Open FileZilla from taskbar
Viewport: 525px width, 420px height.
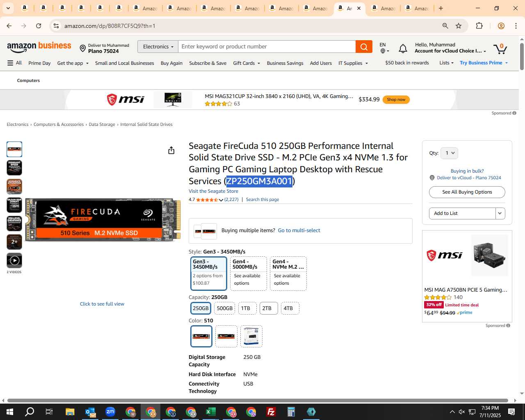point(271,412)
